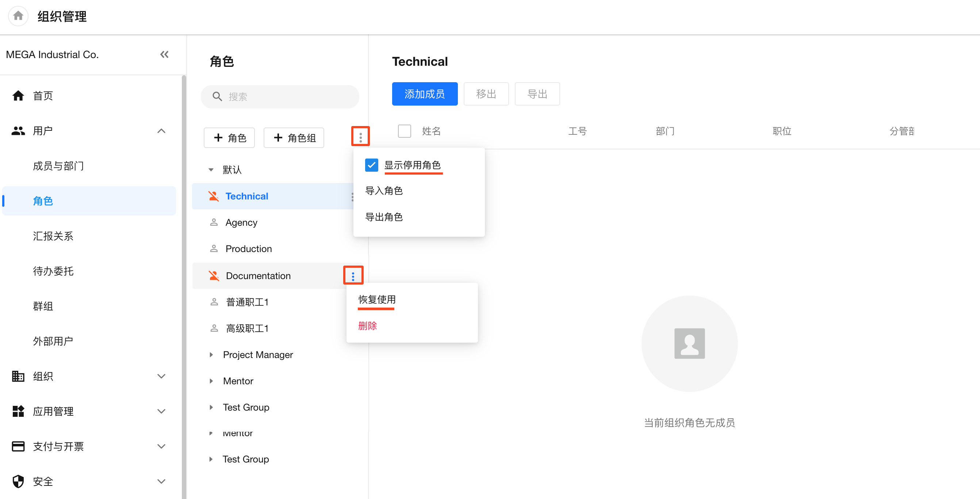Click the 安全 shield icon
980x499 pixels.
pyautogui.click(x=18, y=481)
